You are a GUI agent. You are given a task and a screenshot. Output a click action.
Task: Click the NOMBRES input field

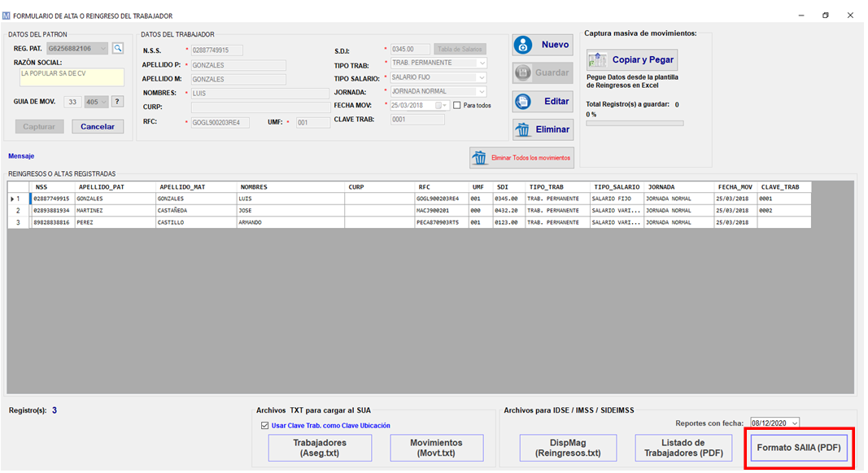(260, 94)
